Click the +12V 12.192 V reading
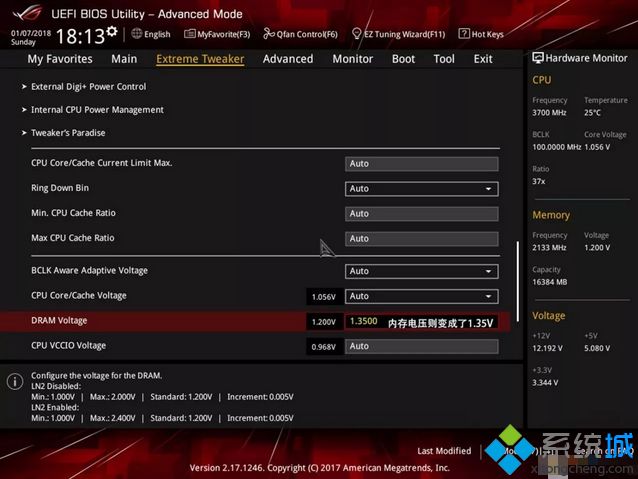This screenshot has width=638, height=479. coord(548,348)
